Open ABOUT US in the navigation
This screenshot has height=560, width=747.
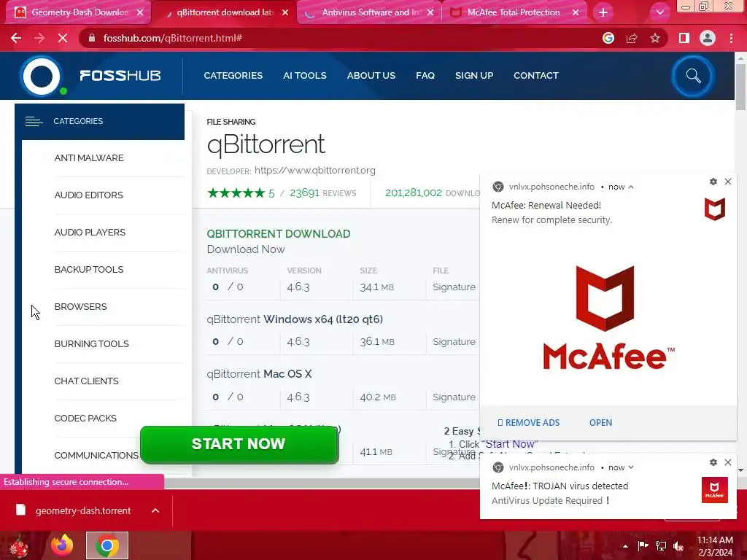(371, 76)
